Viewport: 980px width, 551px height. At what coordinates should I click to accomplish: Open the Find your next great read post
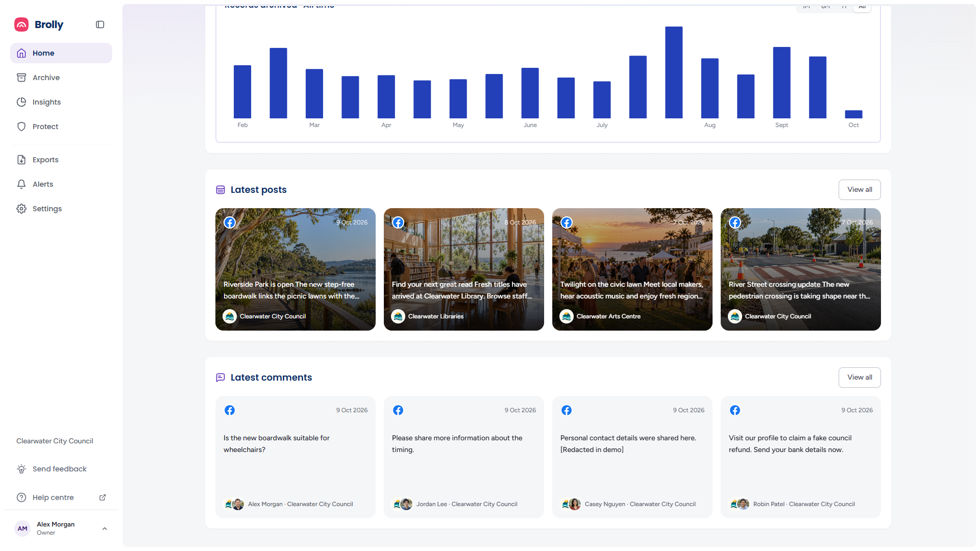(464, 269)
